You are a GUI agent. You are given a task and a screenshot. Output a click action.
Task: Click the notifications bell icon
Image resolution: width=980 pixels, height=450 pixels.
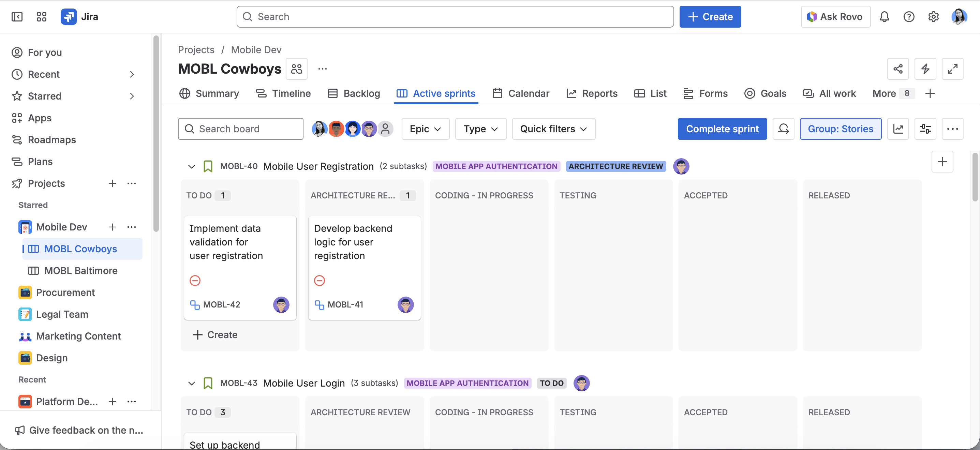pos(884,17)
